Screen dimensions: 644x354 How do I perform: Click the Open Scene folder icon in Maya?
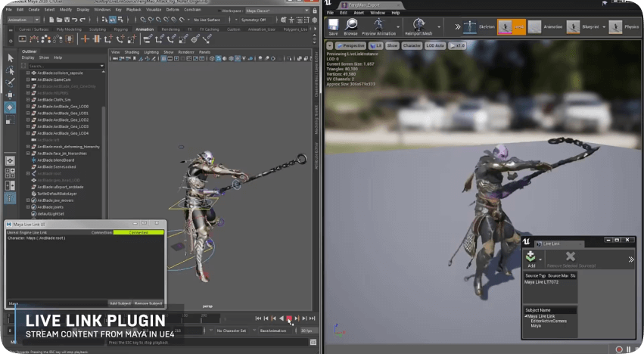coord(59,20)
